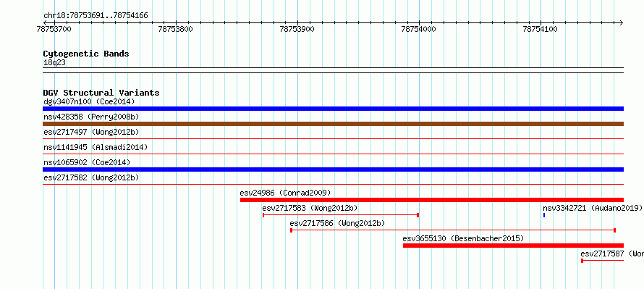The width and height of the screenshot is (644, 289).
Task: Select the brown nsv428358 (Perry2008b) bar
Action: [x=333, y=124]
